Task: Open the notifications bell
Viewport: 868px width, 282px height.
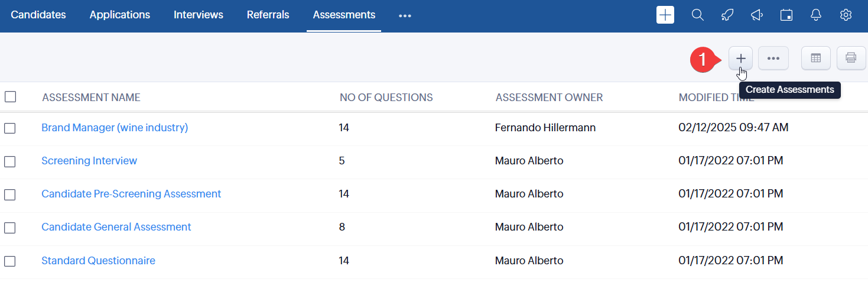Action: click(x=816, y=15)
